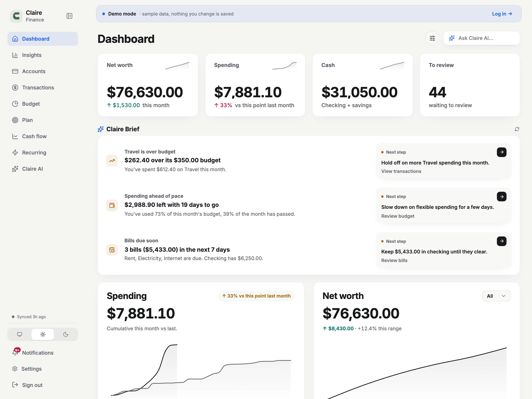Click the Claire Brief sparkle icon
Viewport: 532px width, 399px height.
pyautogui.click(x=100, y=129)
